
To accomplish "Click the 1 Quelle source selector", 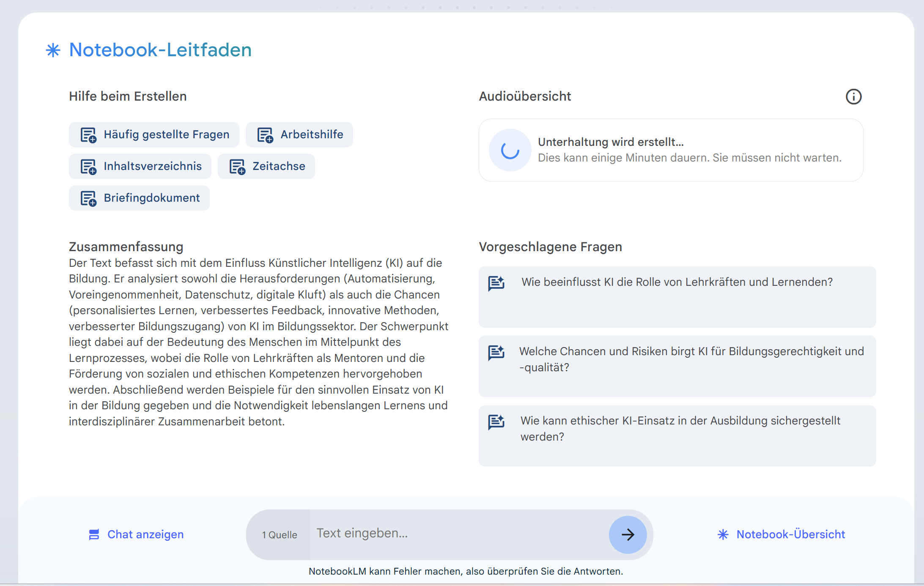I will (x=280, y=535).
